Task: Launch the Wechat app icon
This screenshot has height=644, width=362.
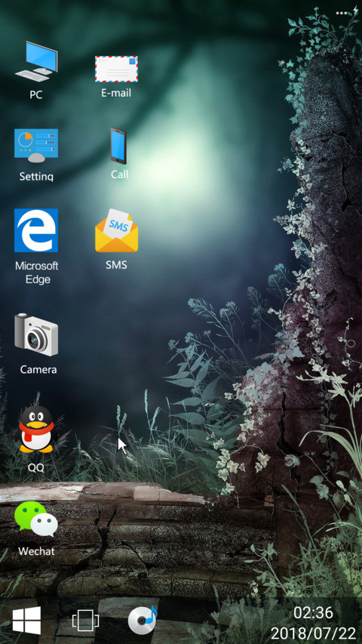Action: click(x=36, y=519)
